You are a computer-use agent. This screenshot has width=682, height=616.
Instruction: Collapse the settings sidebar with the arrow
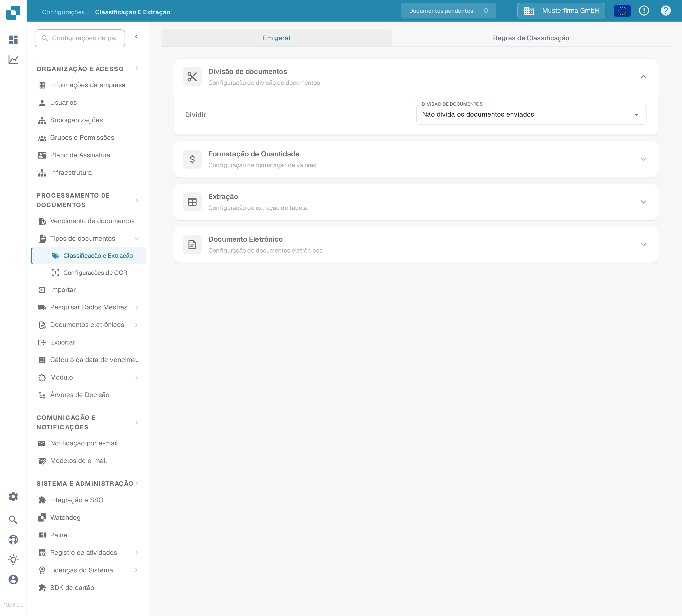(136, 37)
